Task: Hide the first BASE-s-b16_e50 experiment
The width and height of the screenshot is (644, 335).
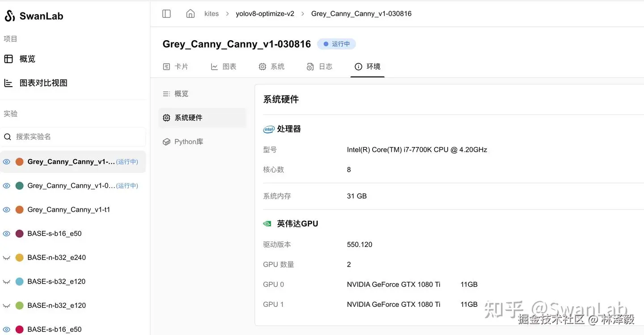Action: tap(7, 234)
